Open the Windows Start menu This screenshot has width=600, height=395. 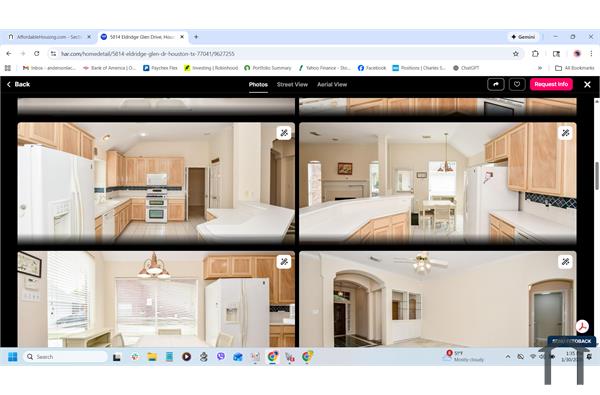pyautogui.click(x=13, y=357)
